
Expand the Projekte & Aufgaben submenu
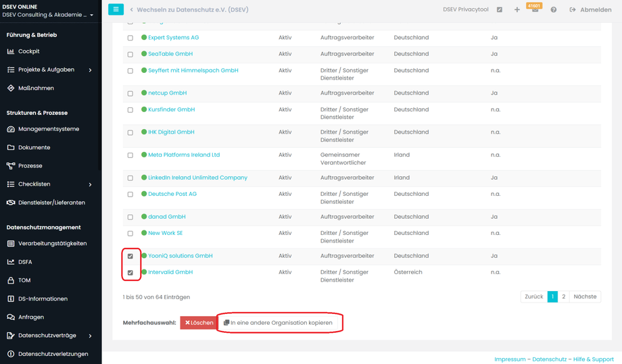pos(90,70)
